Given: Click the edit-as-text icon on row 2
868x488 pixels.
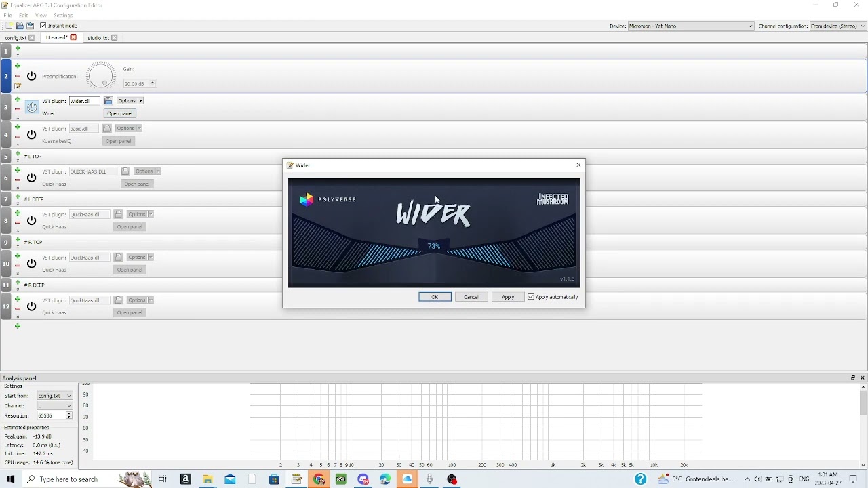Looking at the screenshot, I should [x=18, y=86].
